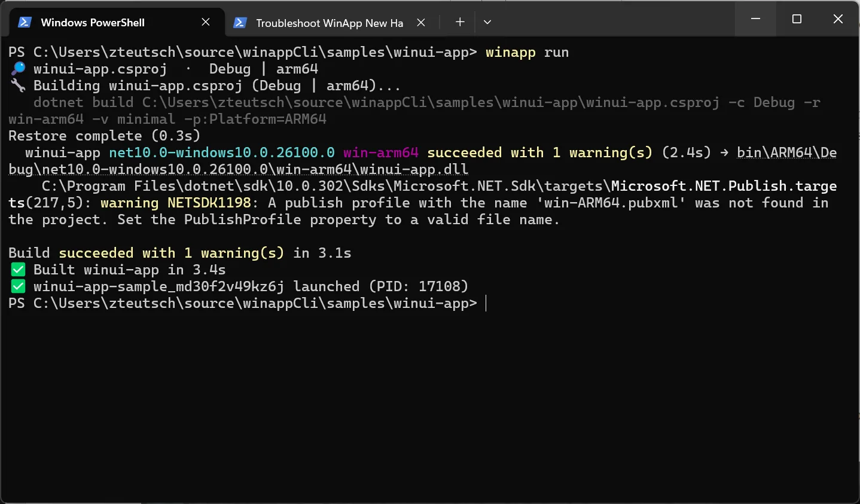Click 'warning NETSDK1198' text
The image size is (860, 504).
click(x=176, y=203)
